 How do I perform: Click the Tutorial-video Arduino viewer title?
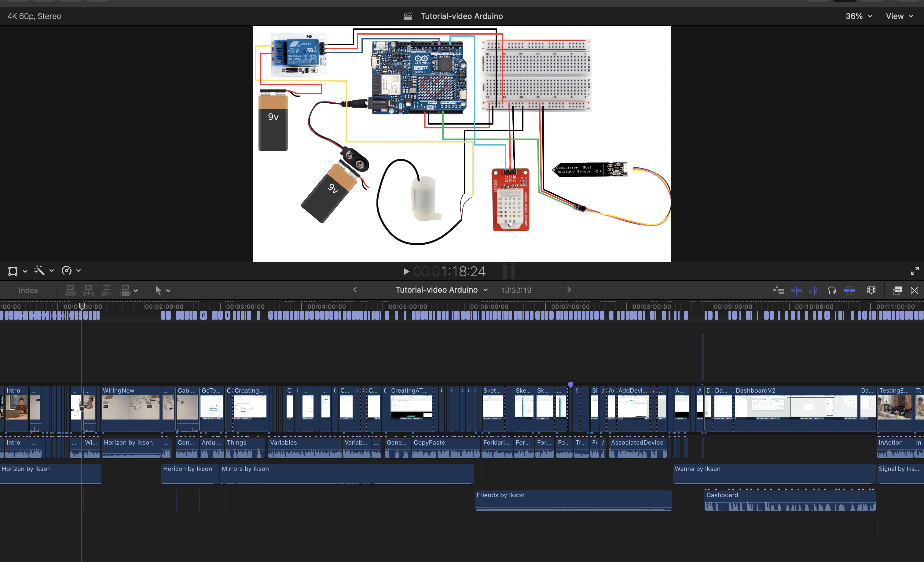pyautogui.click(x=462, y=16)
